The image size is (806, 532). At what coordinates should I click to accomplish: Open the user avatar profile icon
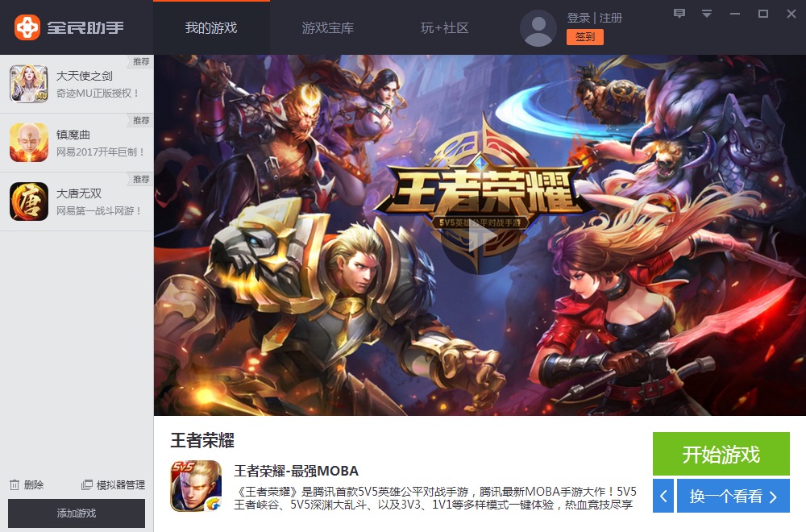coord(538,27)
